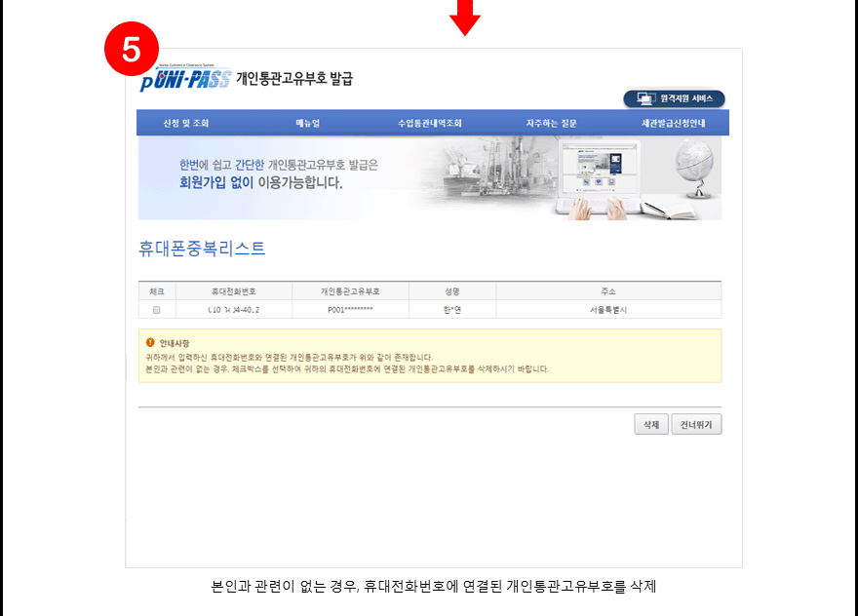
Task: Click the P001 customs code cell
Action: click(x=350, y=310)
